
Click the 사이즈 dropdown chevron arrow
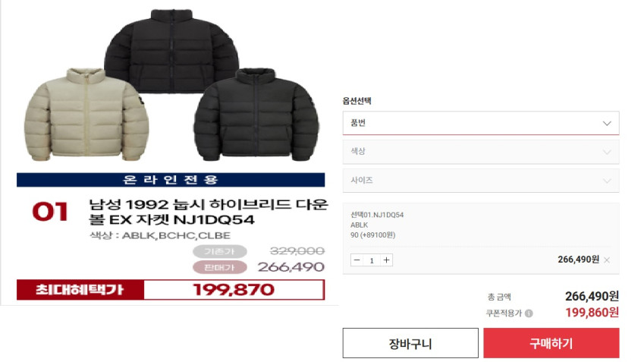tap(607, 181)
